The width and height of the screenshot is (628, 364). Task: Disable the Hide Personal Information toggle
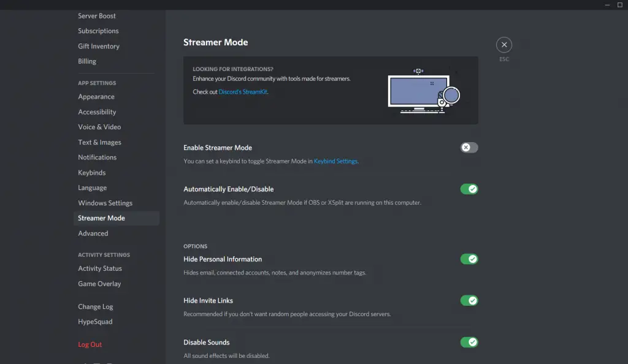pos(469,259)
